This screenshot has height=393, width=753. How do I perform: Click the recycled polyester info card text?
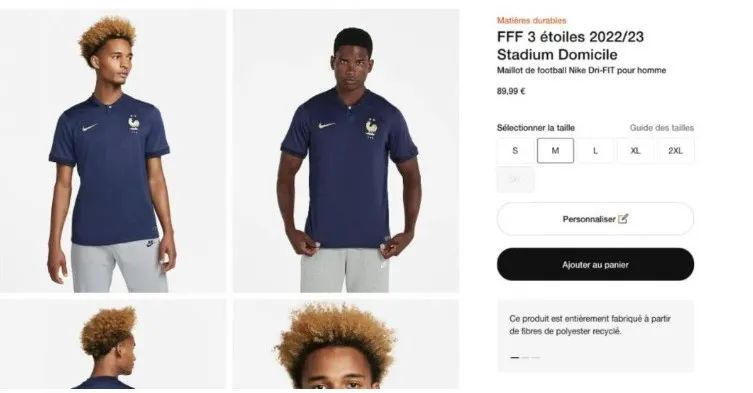(x=590, y=325)
